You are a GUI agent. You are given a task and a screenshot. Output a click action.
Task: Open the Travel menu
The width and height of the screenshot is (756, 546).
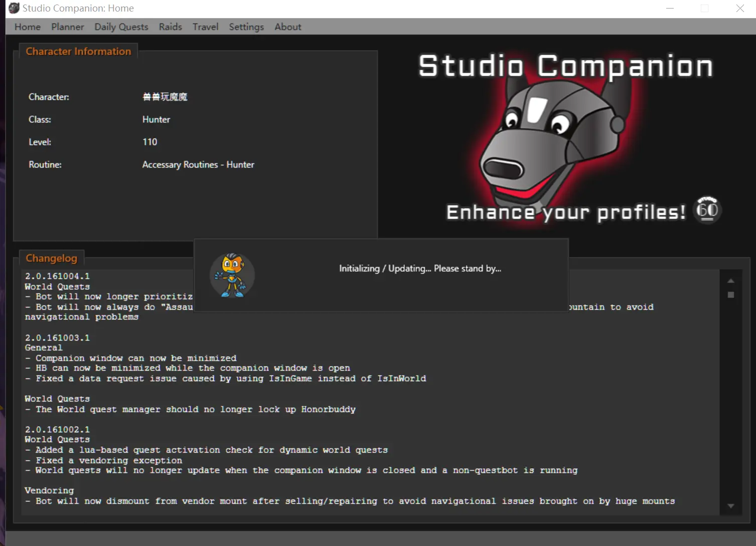(206, 27)
